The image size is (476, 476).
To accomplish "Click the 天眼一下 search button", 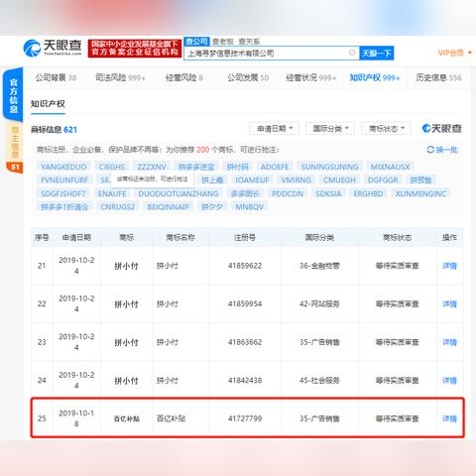I will point(377,53).
